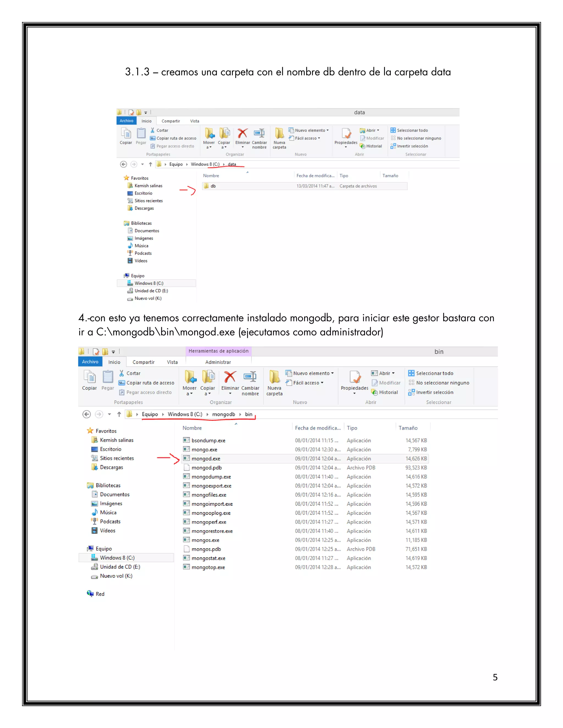This screenshot has height=728, width=563.
Task: Click Unidad de CD (E:) in bin sidebar
Action: click(116, 567)
